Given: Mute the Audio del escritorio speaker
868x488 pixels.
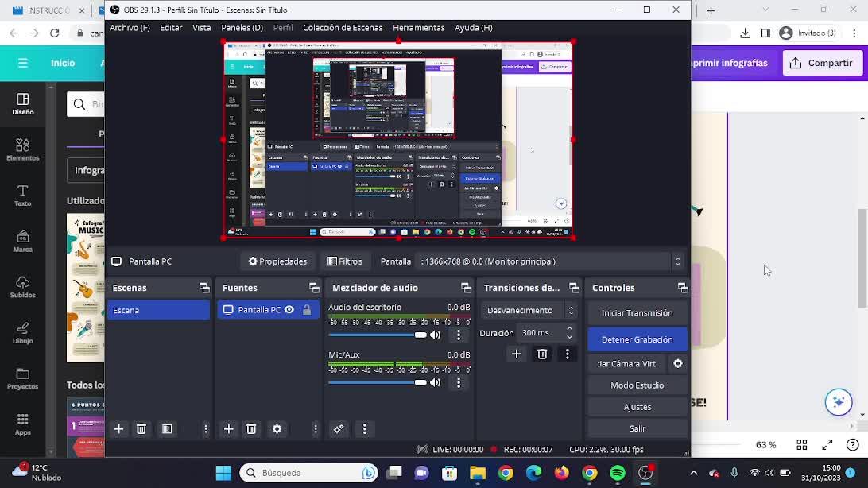Looking at the screenshot, I should [x=436, y=335].
